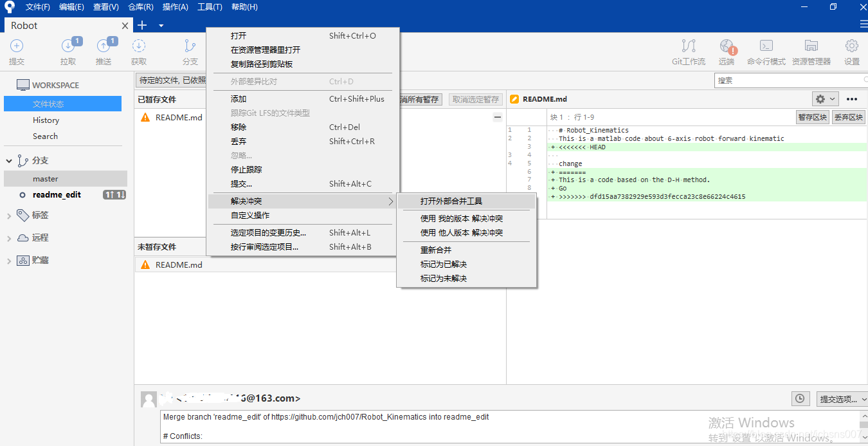Viewport: 868px width, 446px height.
Task: Click the search (搜索) input field
Action: (x=791, y=80)
